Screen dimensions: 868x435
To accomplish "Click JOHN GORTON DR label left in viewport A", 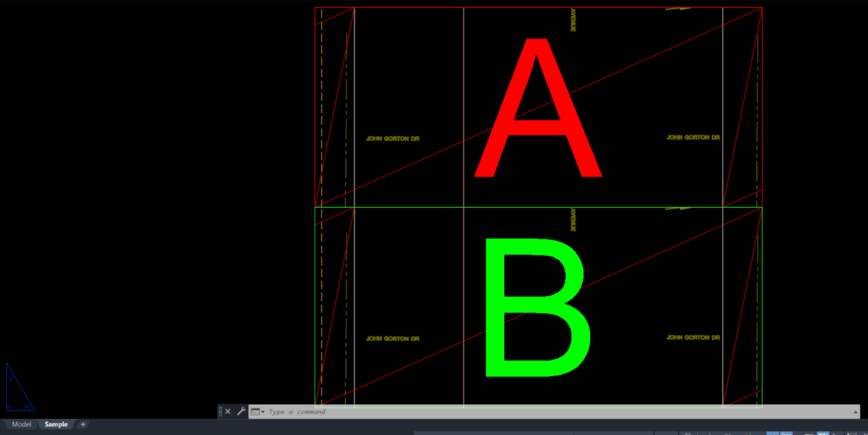I will pyautogui.click(x=393, y=138).
